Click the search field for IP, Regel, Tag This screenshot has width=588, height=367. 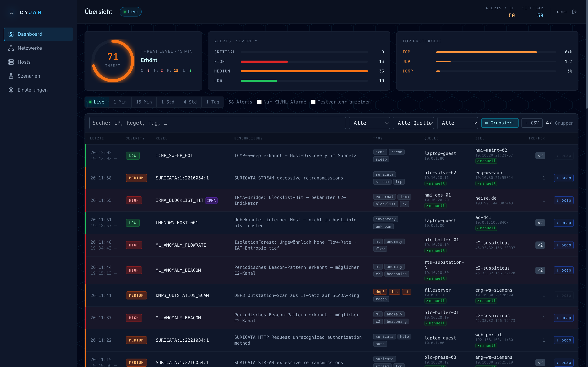(x=217, y=123)
